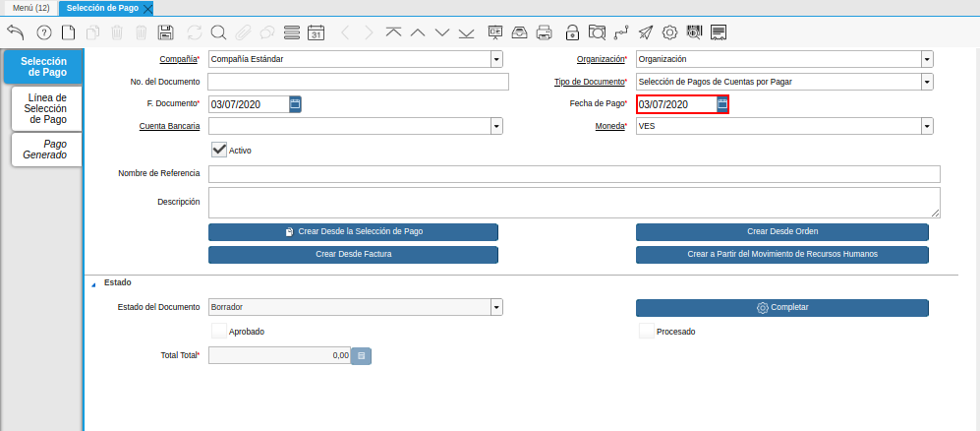Image resolution: width=980 pixels, height=431 pixels.
Task: Click the trash icon beside the copy icon
Action: (x=117, y=31)
